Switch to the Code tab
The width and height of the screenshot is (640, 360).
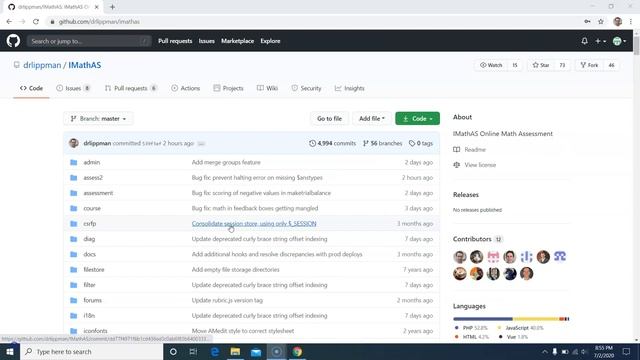pyautogui.click(x=31, y=88)
